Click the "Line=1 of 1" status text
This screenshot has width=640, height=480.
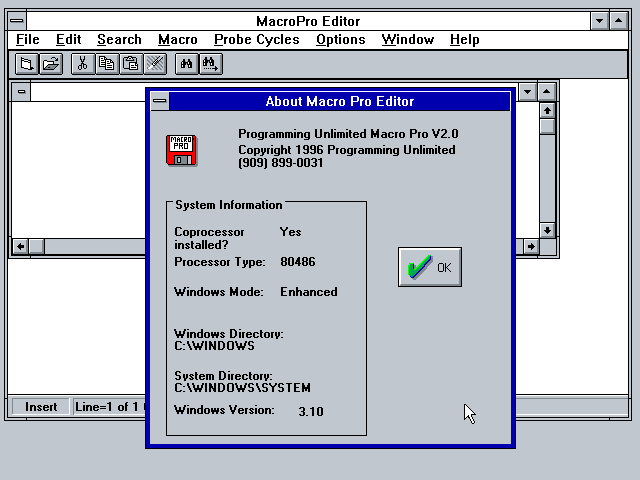pyautogui.click(x=107, y=407)
